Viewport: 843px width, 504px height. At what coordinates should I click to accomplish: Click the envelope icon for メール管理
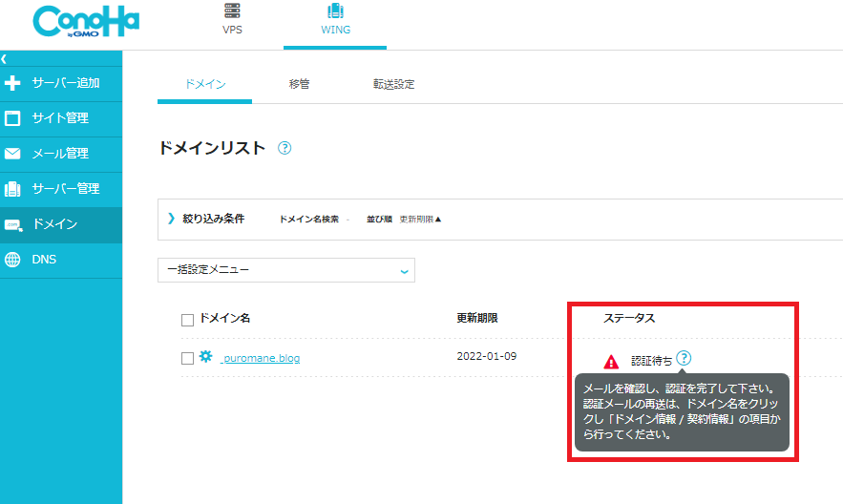coord(11,154)
